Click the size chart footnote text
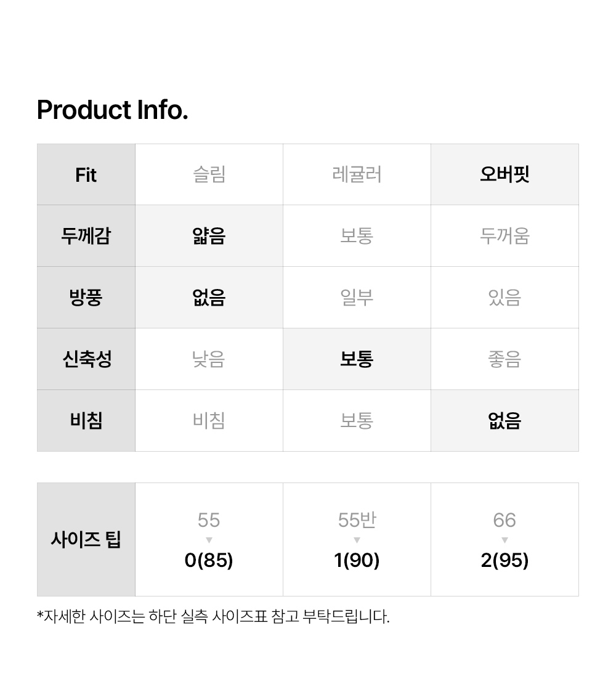The image size is (616, 684). [213, 616]
